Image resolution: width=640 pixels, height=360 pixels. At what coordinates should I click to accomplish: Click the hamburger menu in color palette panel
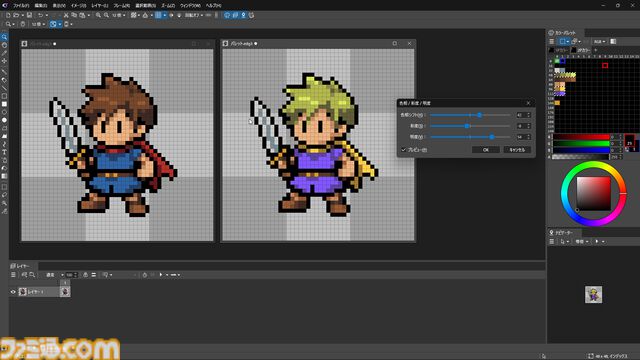click(x=551, y=41)
